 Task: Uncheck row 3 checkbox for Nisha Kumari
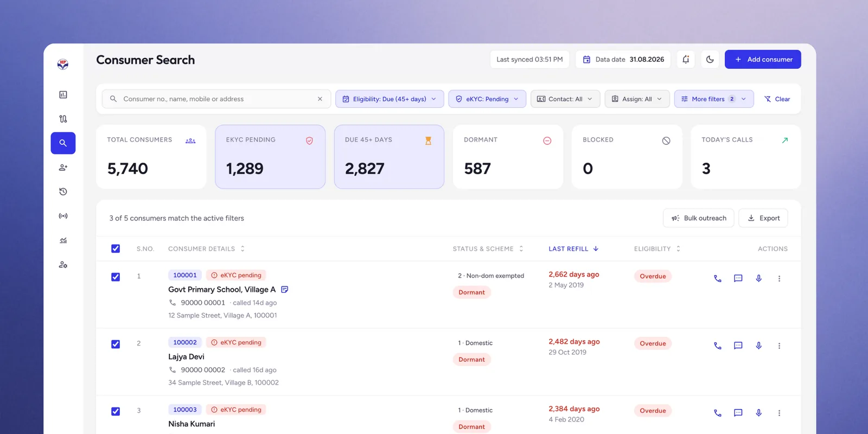pyautogui.click(x=116, y=411)
